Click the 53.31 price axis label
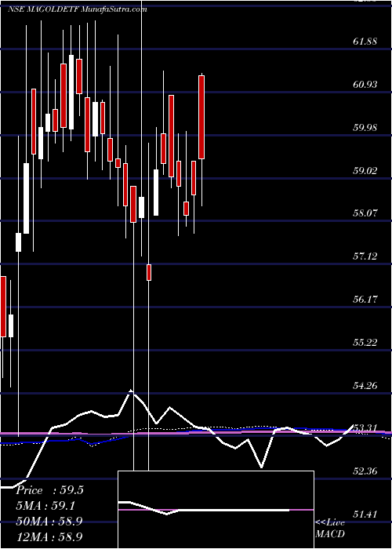The width and height of the screenshot is (392, 549). pos(365,427)
